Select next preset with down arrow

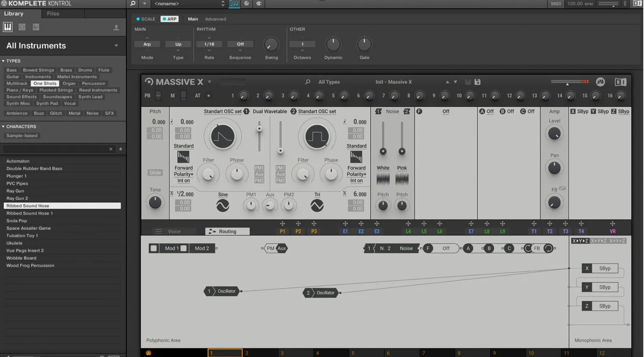[x=455, y=82]
